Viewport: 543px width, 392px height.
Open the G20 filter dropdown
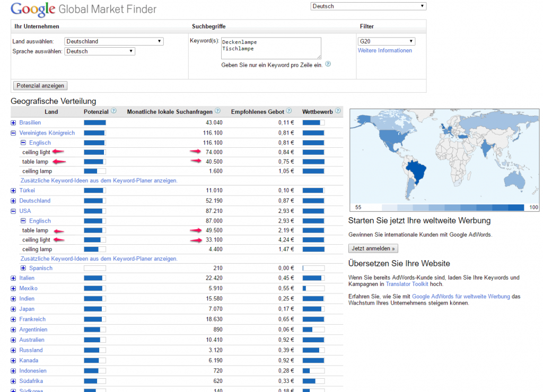pyautogui.click(x=386, y=41)
